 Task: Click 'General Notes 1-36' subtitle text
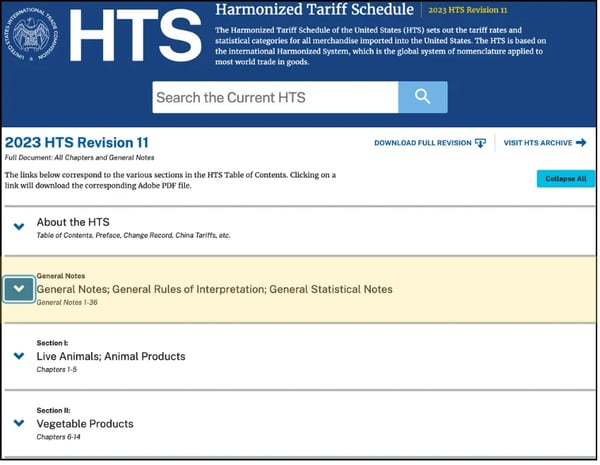67,302
